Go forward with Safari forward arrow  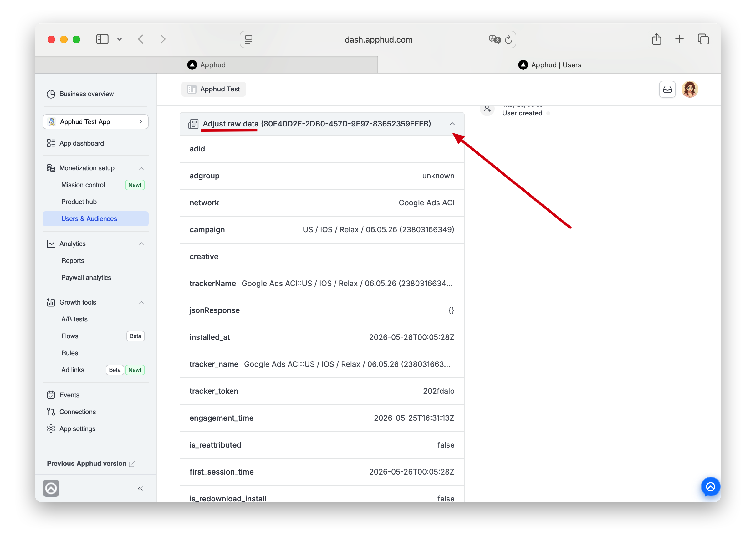(x=163, y=39)
